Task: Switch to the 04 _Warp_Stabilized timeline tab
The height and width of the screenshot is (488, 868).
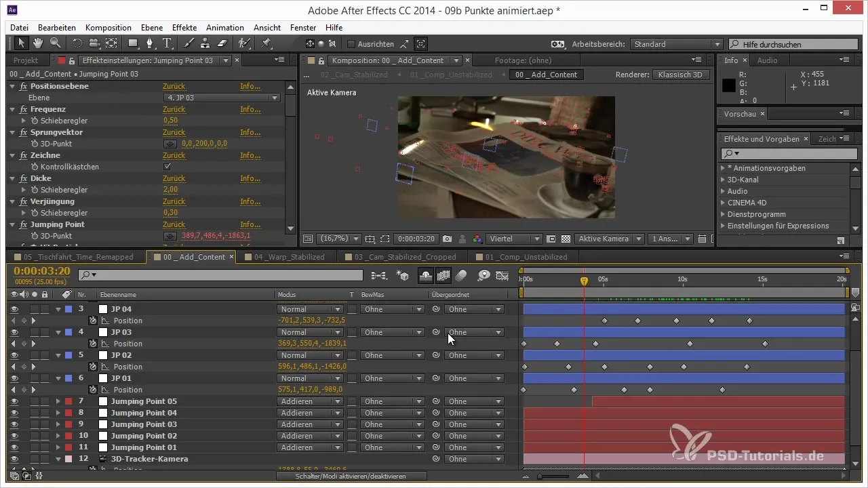Action: click(290, 257)
